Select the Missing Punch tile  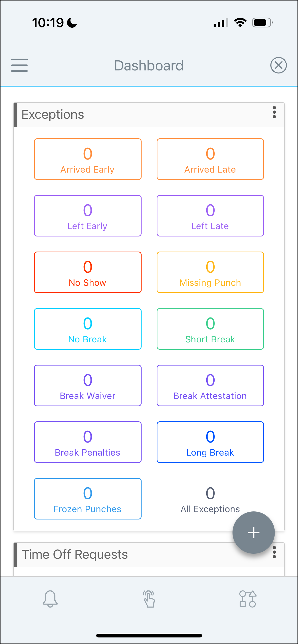point(210,272)
